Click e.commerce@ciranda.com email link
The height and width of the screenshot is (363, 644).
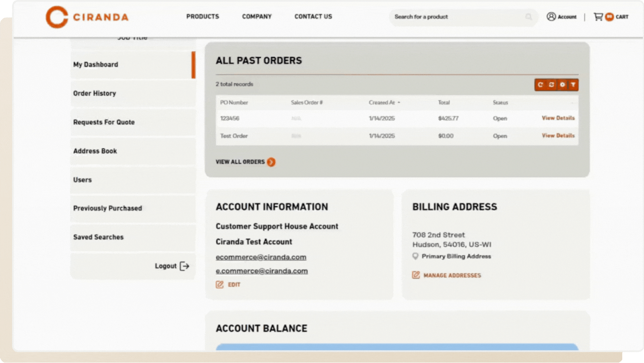(262, 271)
